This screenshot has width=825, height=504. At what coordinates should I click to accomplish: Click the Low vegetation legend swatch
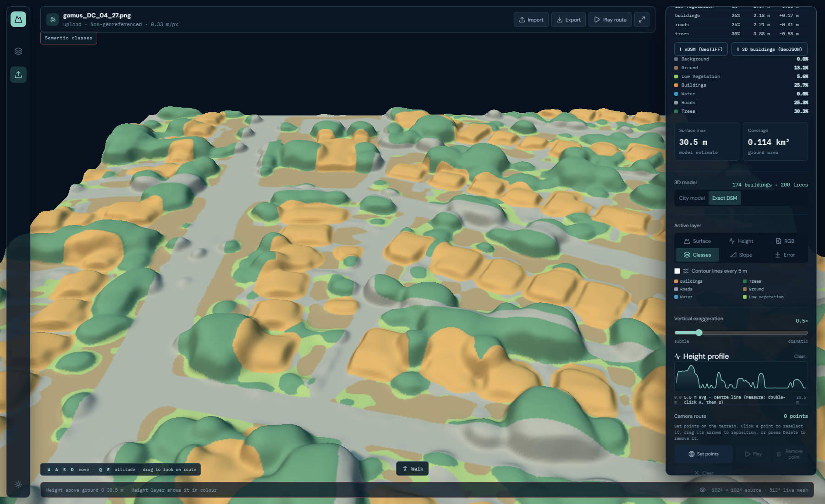click(745, 297)
